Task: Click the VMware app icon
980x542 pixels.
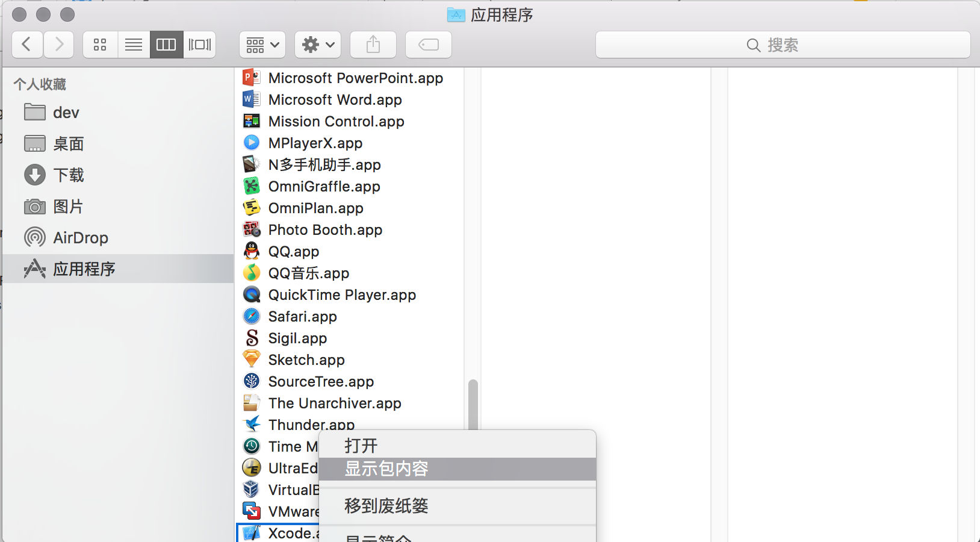Action: (251, 511)
